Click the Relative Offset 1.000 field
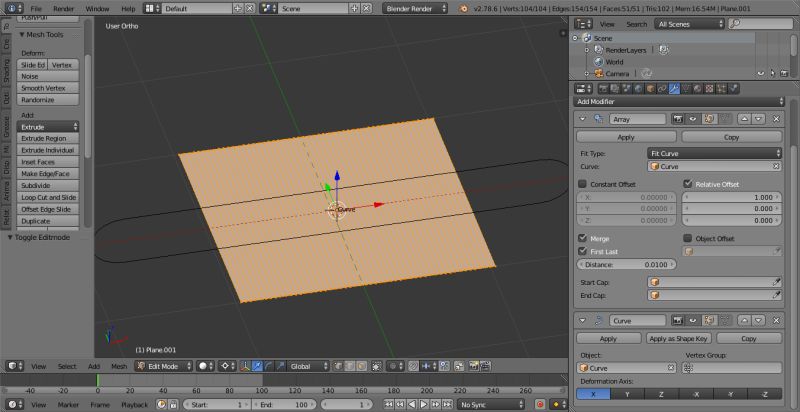This screenshot has height=412, width=800. (732, 197)
